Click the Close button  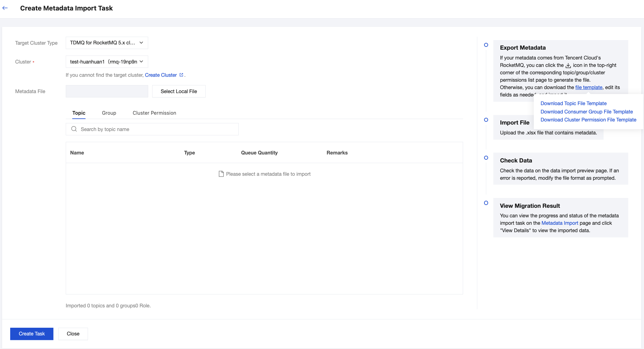(x=73, y=334)
